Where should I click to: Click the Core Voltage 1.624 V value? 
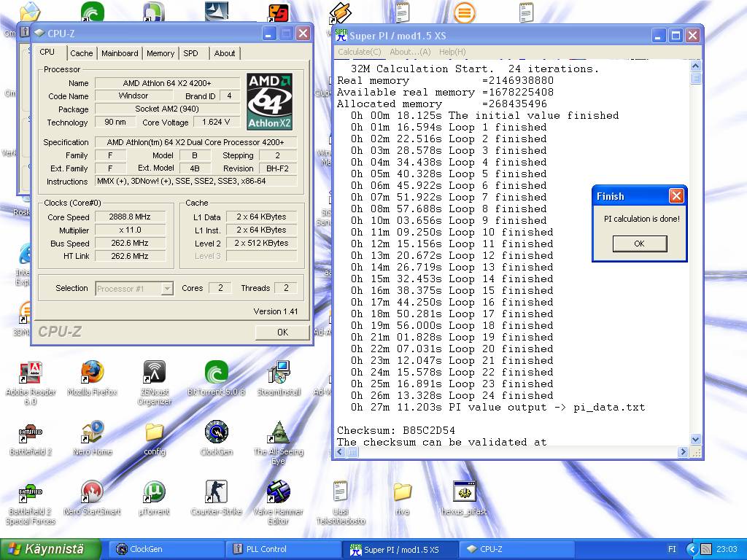(216, 122)
